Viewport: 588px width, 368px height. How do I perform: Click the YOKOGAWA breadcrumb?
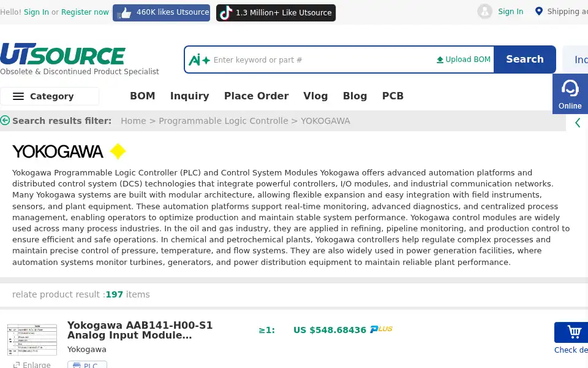[325, 121]
